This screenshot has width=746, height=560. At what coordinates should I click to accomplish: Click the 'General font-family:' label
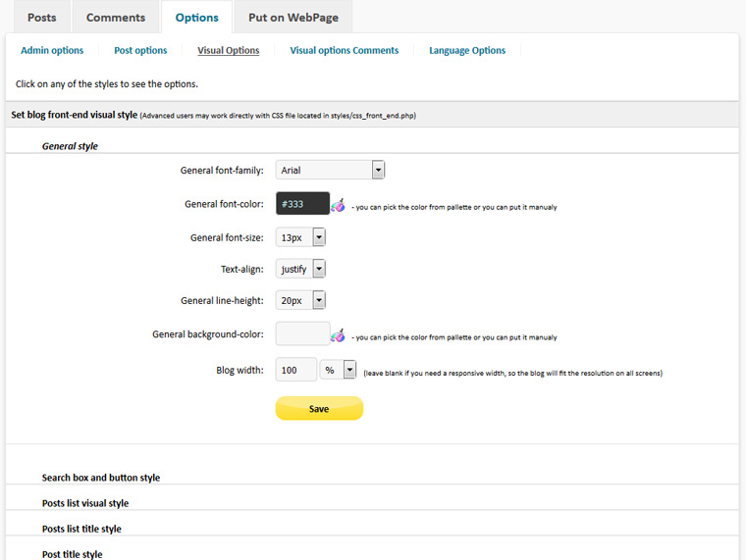pos(222,171)
